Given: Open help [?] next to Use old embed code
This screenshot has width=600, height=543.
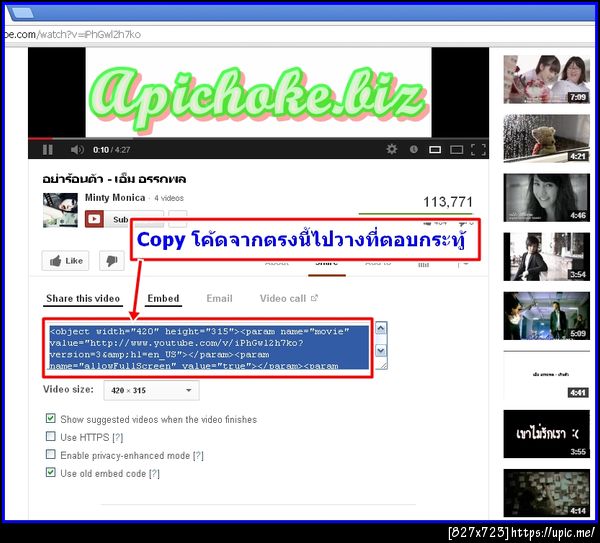Looking at the screenshot, I should tap(154, 474).
